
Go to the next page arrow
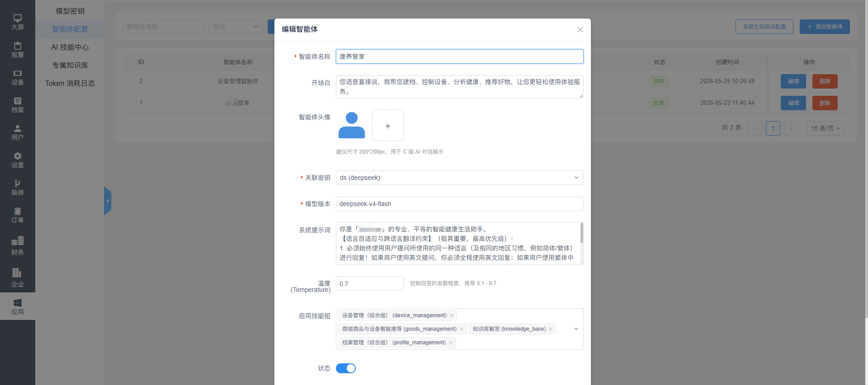click(x=791, y=128)
